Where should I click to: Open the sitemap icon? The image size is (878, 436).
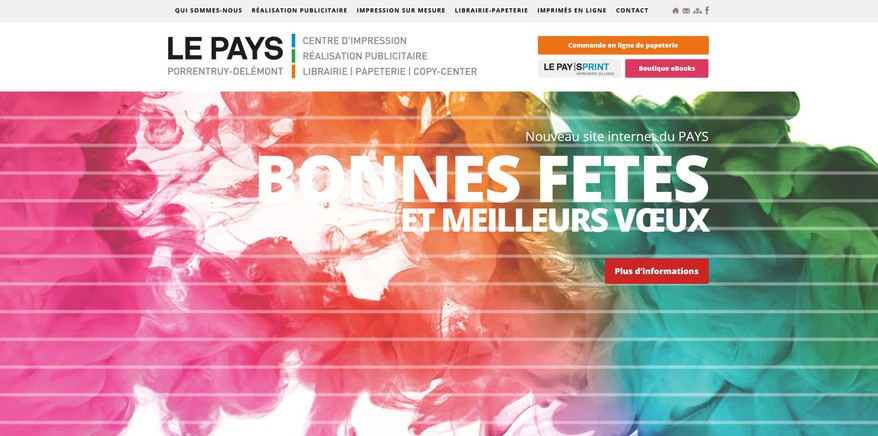pyautogui.click(x=697, y=11)
